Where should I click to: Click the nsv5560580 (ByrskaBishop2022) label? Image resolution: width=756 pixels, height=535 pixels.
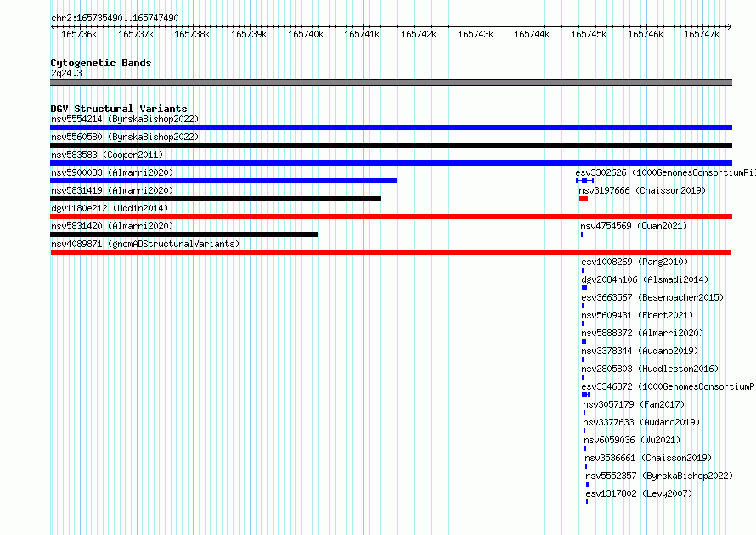(x=125, y=137)
